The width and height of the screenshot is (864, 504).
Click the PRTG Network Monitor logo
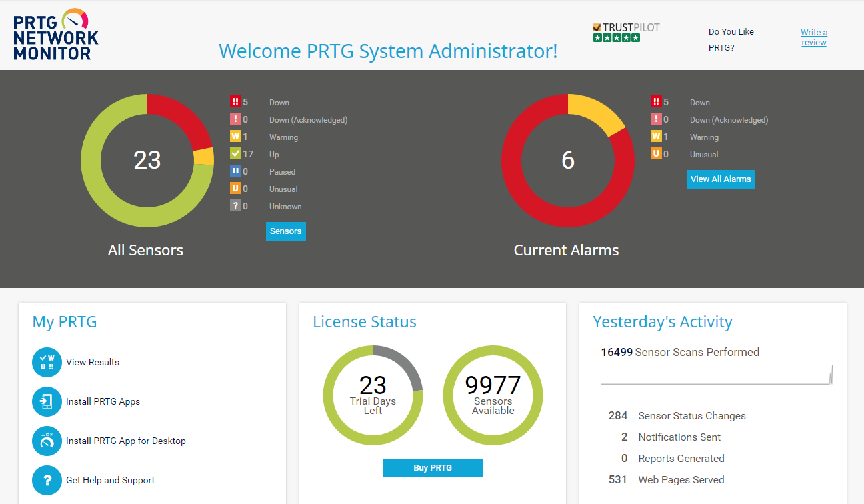click(56, 34)
